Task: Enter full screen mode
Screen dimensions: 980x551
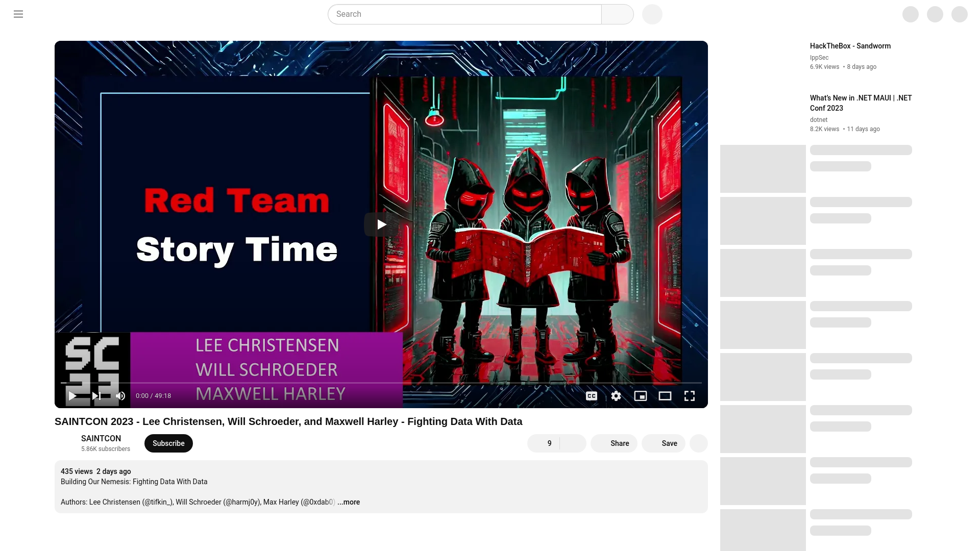Action: pos(690,396)
